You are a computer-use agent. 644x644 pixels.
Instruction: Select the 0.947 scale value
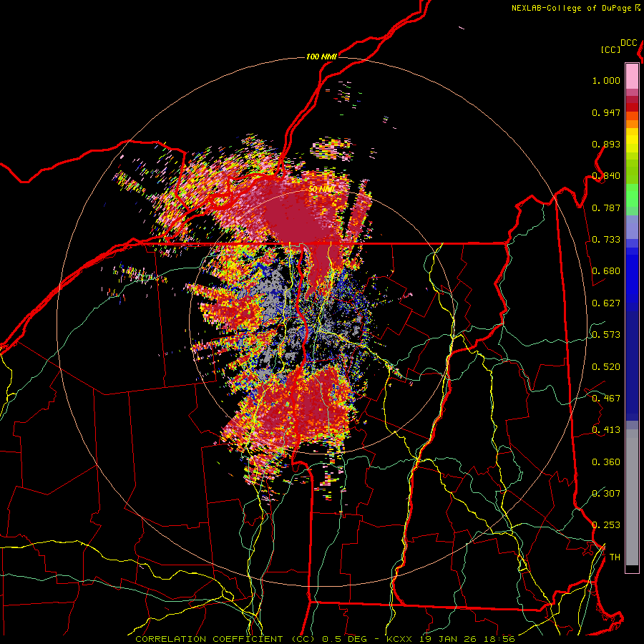[606, 112]
